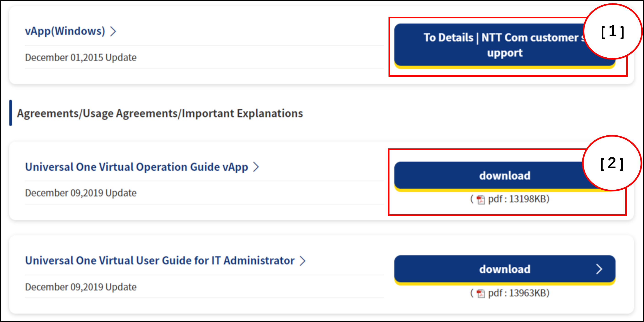Download the IT Administrator User Guide PDF
Viewport: 644px width, 322px height.
pyautogui.click(x=505, y=269)
